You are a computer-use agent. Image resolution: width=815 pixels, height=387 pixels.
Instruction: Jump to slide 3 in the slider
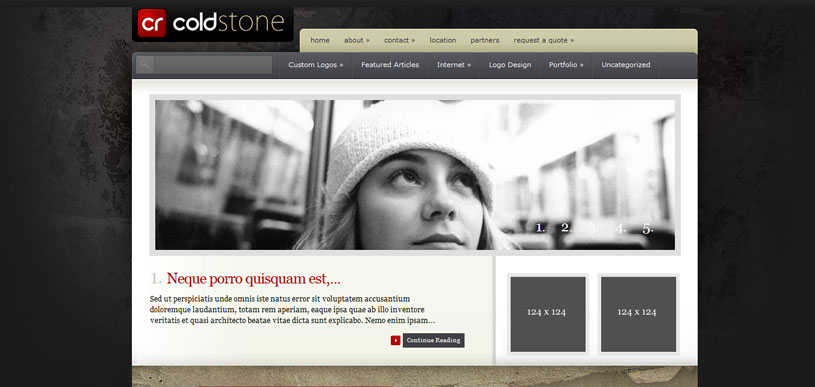pyautogui.click(x=593, y=228)
